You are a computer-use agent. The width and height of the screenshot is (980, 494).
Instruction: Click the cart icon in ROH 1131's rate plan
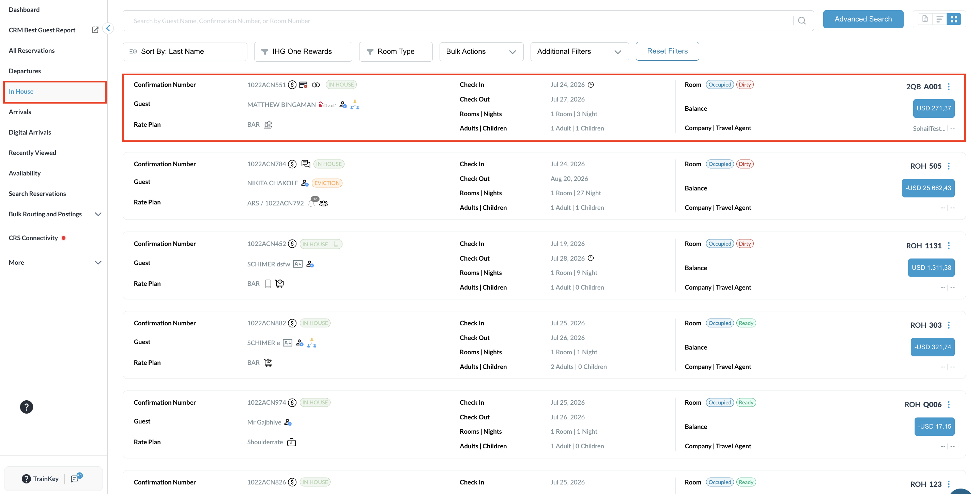(280, 283)
